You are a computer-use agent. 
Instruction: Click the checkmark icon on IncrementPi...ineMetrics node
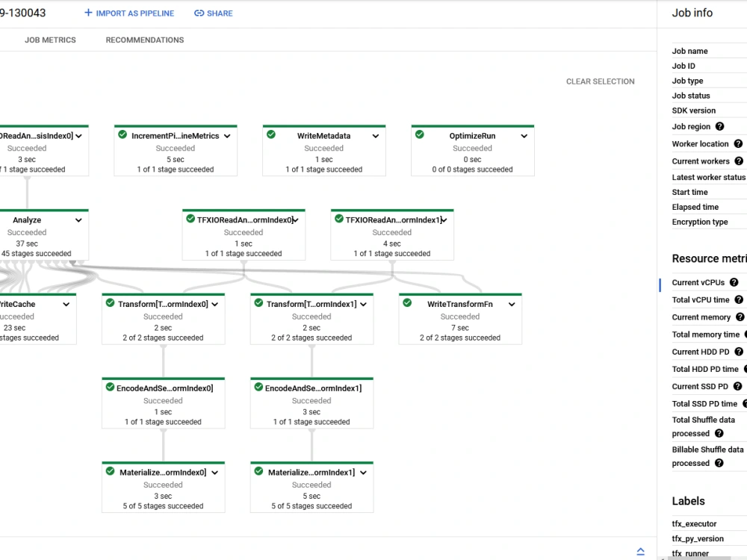click(x=121, y=135)
